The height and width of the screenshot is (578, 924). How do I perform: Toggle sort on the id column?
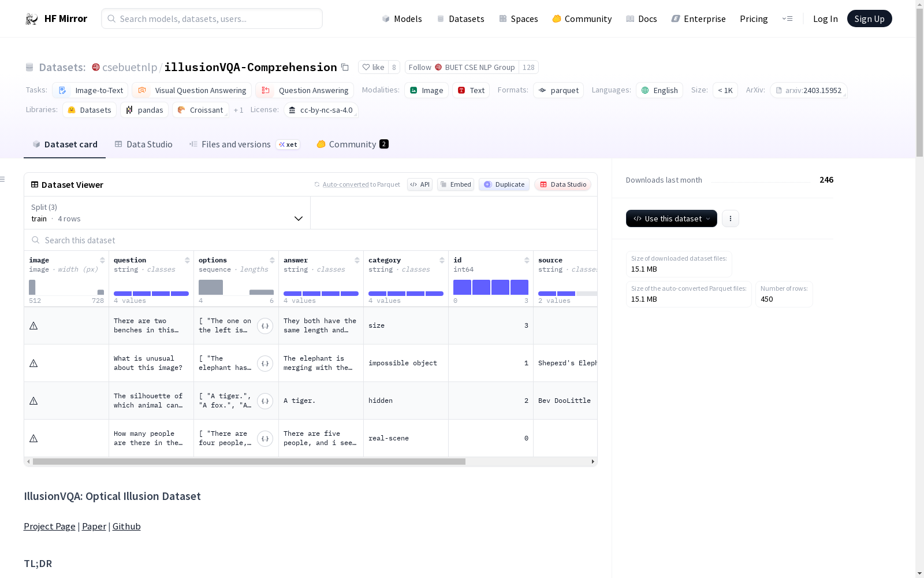(x=527, y=260)
